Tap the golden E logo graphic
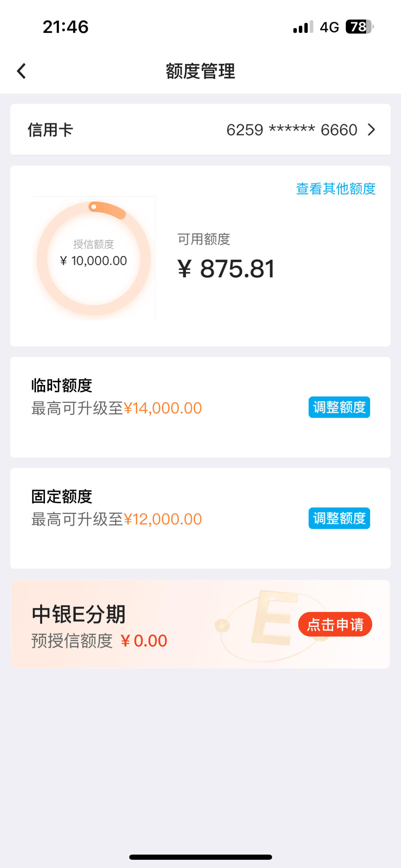 (274, 617)
